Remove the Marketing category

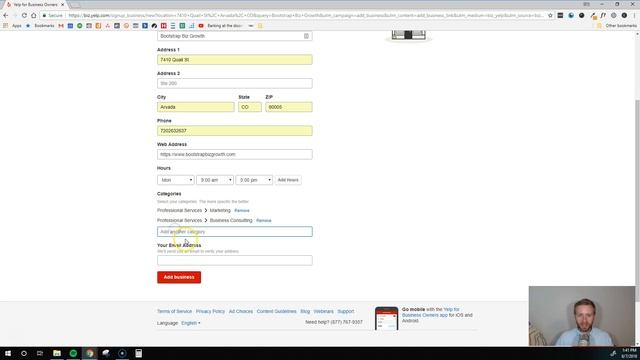click(x=242, y=211)
